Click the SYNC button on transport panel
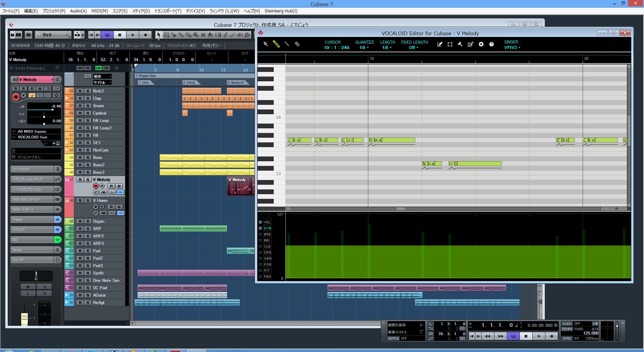The image size is (644, 352). tap(567, 339)
